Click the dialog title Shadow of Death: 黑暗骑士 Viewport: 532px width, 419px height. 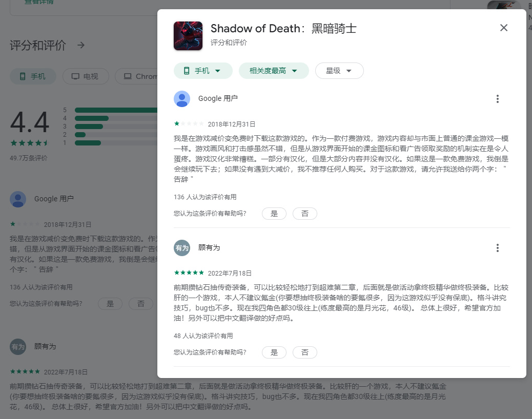click(283, 29)
